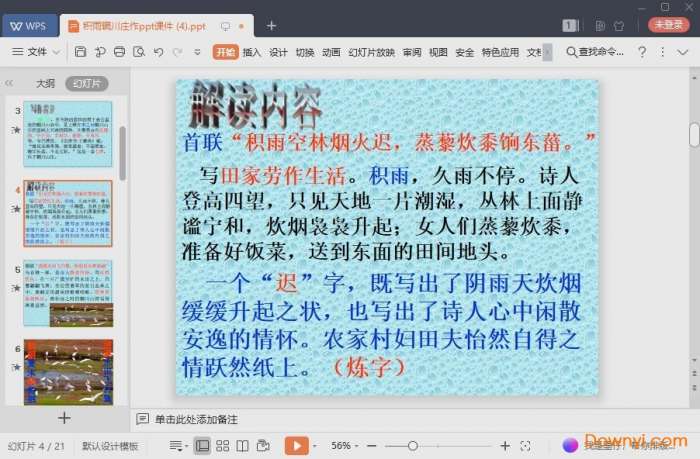This screenshot has width=700, height=459.
Task: Click the slide title 解读内容
Action: point(255,105)
